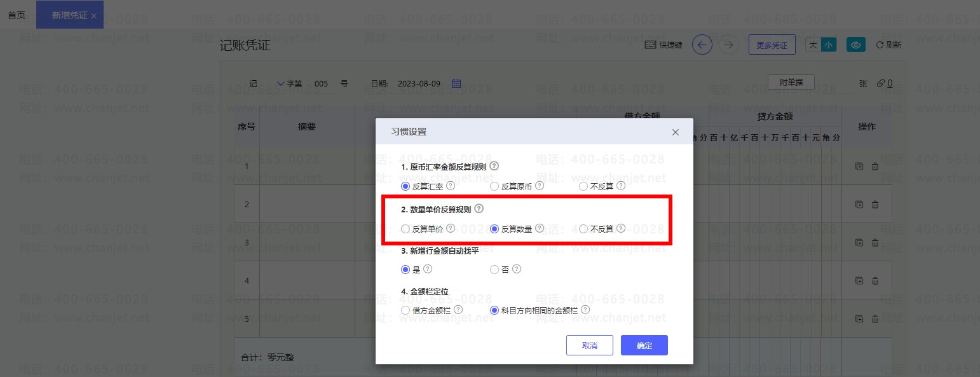Close the 习惯设置 dialog
Screen dimensions: 980x377
(x=676, y=132)
